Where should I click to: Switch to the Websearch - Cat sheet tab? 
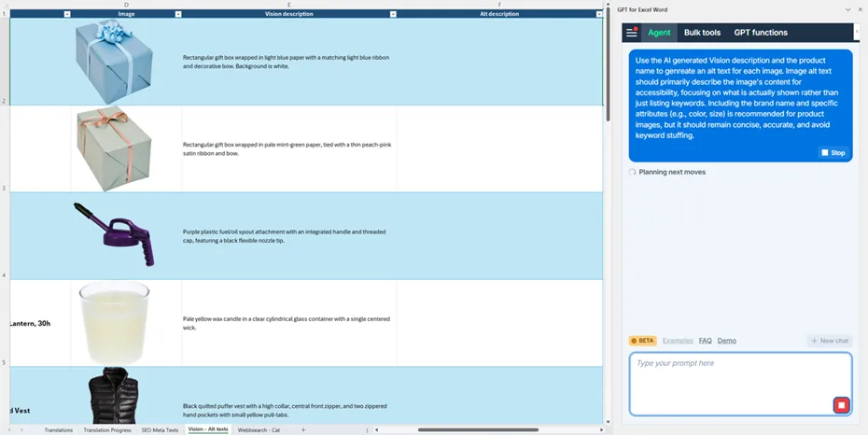pos(259,430)
